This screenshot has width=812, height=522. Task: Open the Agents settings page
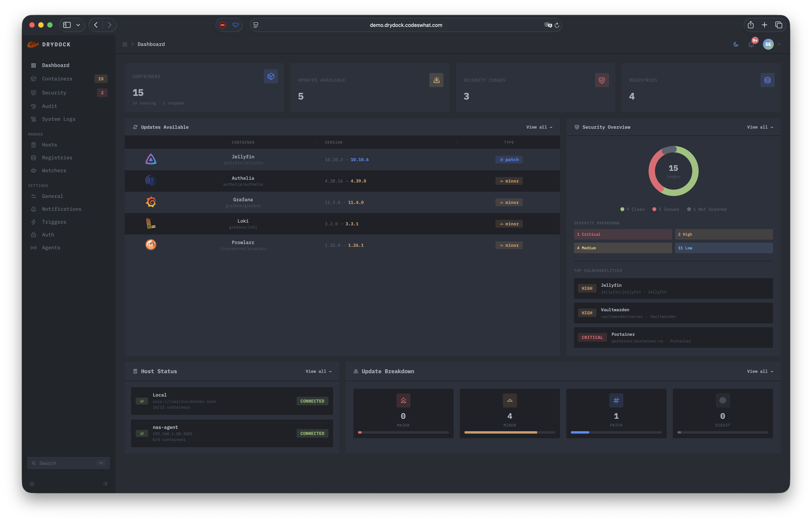click(51, 247)
